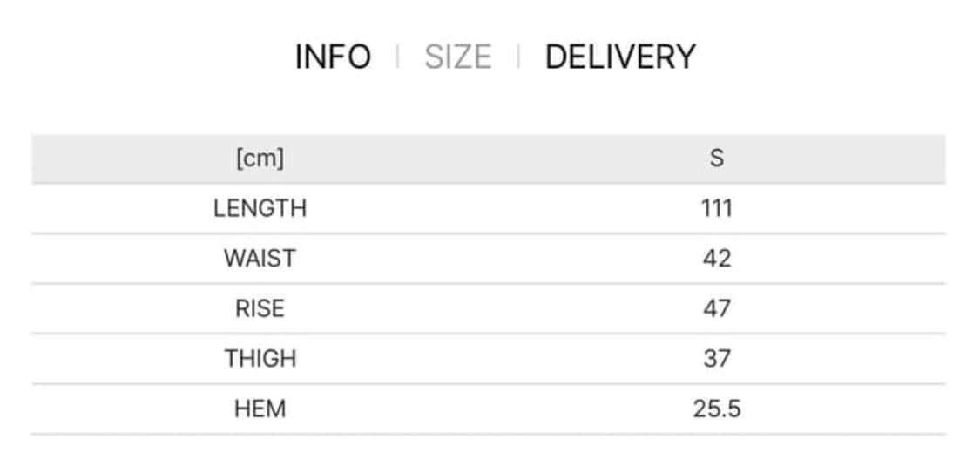Click the thigh value 37
Image resolution: width=980 pixels, height=466 pixels.
pyautogui.click(x=716, y=358)
